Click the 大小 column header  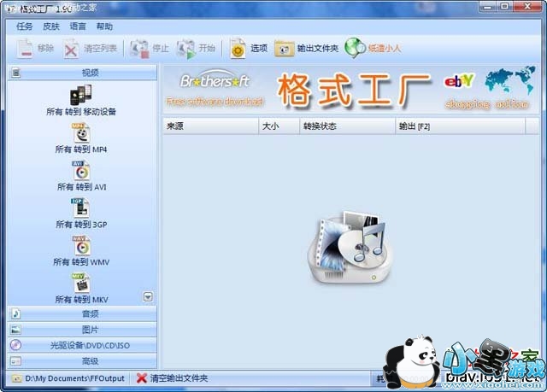pos(279,126)
